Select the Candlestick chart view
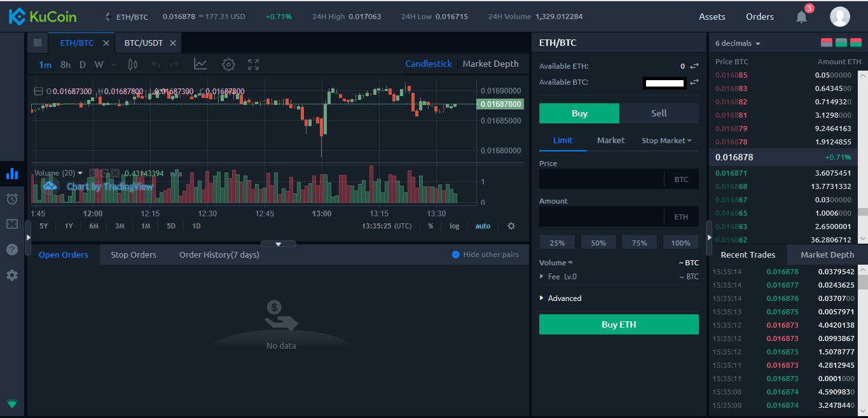This screenshot has height=418, width=868. point(429,64)
